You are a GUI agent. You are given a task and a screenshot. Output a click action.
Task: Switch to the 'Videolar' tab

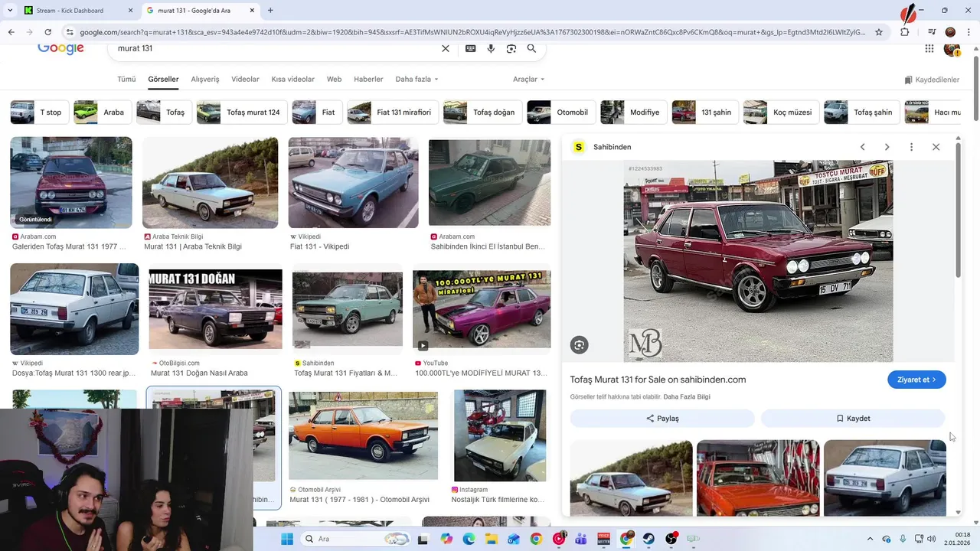pos(245,80)
